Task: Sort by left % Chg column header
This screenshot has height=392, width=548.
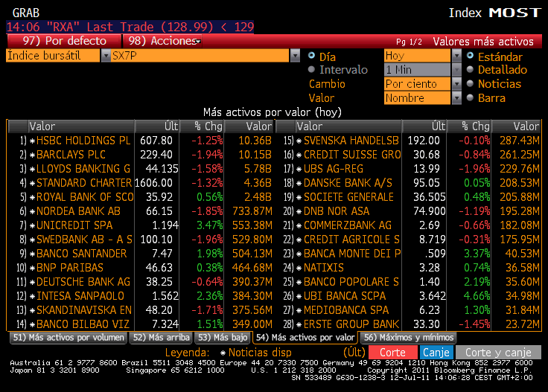Action: (x=202, y=126)
